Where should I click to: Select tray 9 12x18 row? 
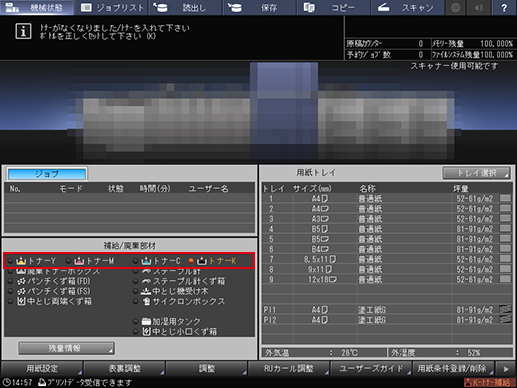coord(387,279)
